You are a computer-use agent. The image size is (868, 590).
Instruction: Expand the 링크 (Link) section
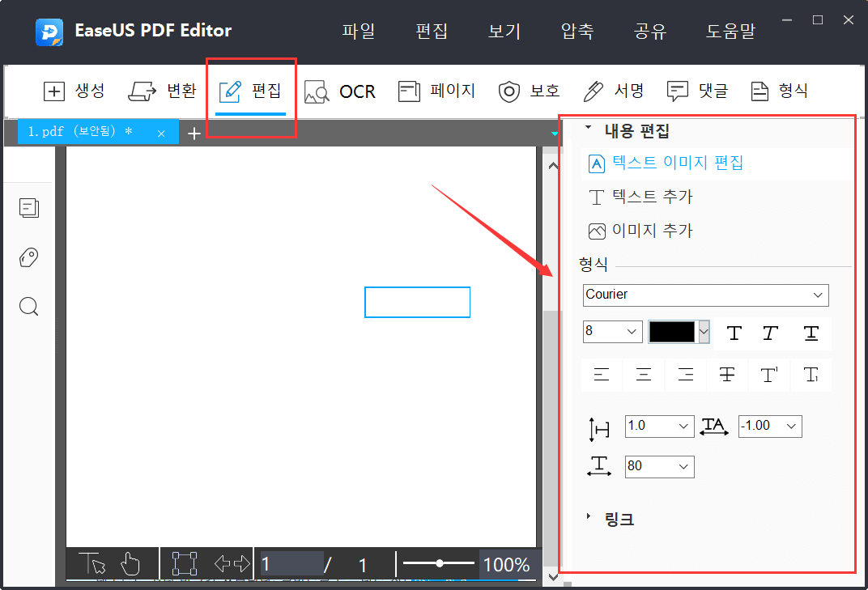tap(618, 519)
